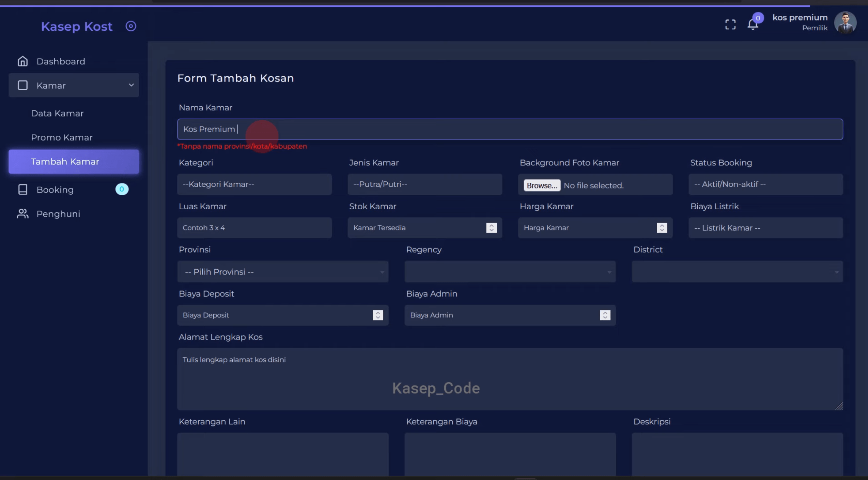Open the notifications bell icon
This screenshot has width=868, height=480.
[x=753, y=25]
